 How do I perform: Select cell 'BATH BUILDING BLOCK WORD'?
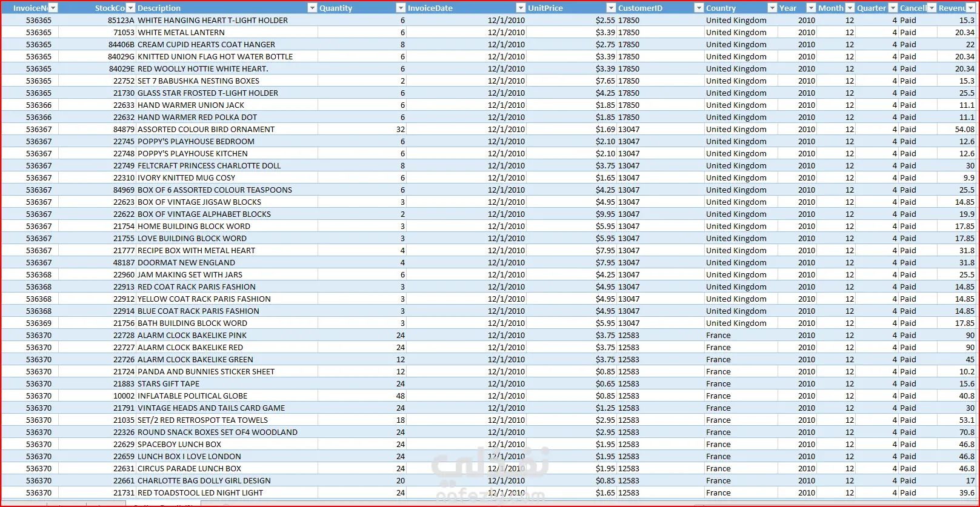[227, 323]
